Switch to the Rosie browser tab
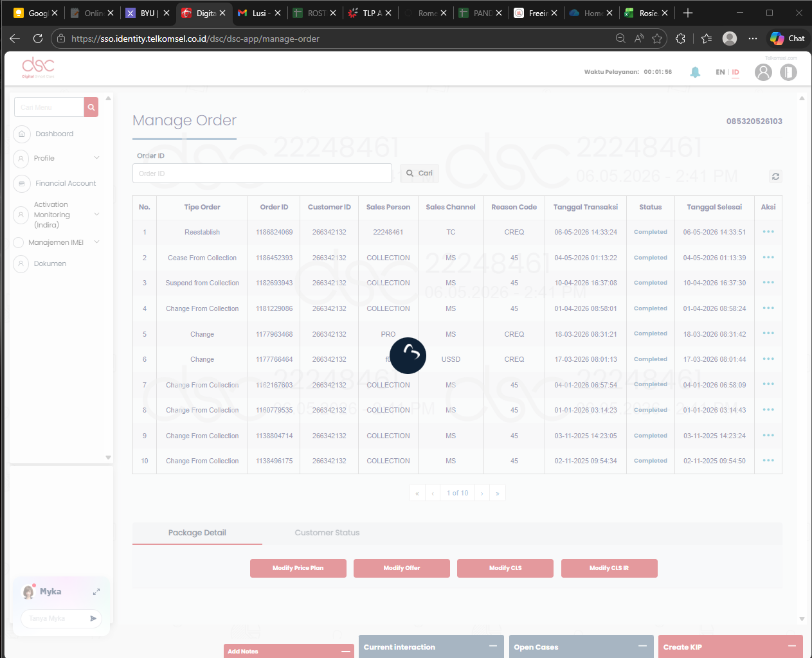Viewport: 812px width, 658px height. [x=647, y=13]
